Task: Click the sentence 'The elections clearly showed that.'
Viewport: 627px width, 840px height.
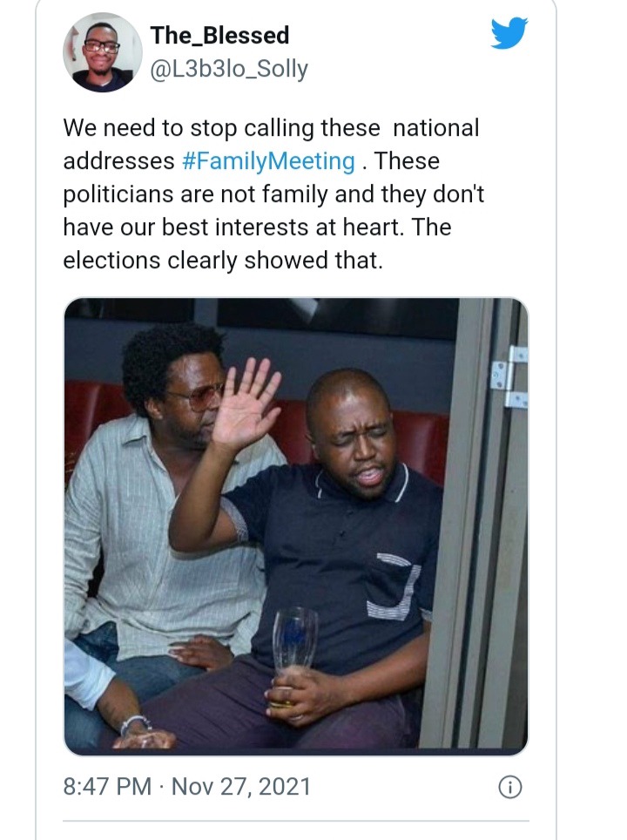Action: click(x=257, y=244)
